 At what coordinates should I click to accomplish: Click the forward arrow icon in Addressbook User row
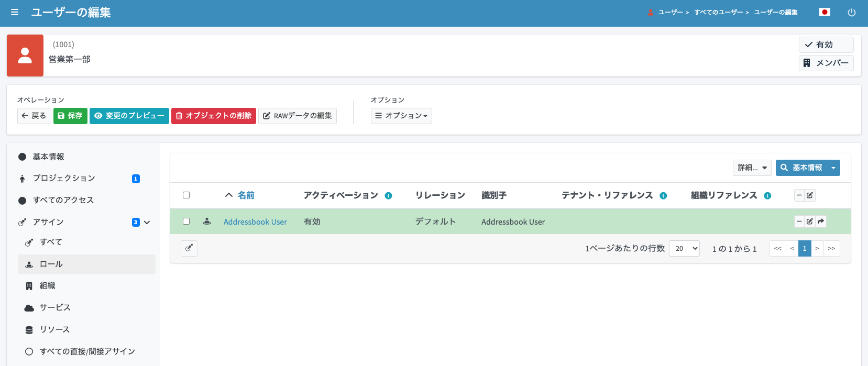tap(821, 221)
